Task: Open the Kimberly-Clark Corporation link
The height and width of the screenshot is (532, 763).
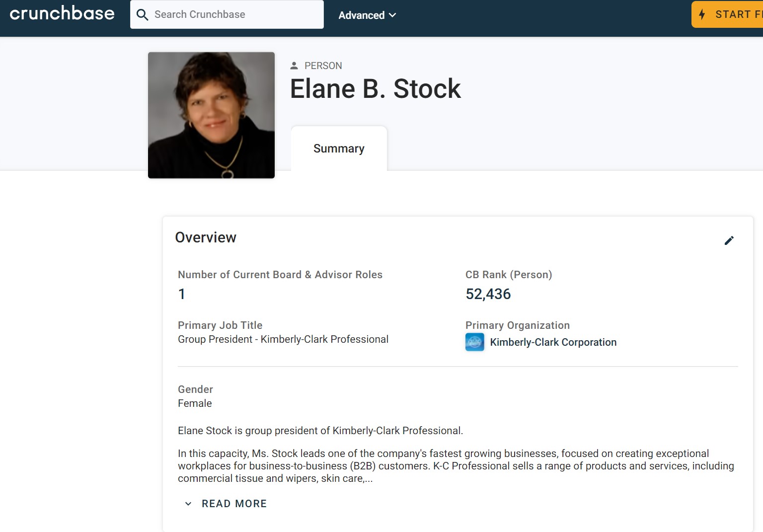Action: click(553, 342)
